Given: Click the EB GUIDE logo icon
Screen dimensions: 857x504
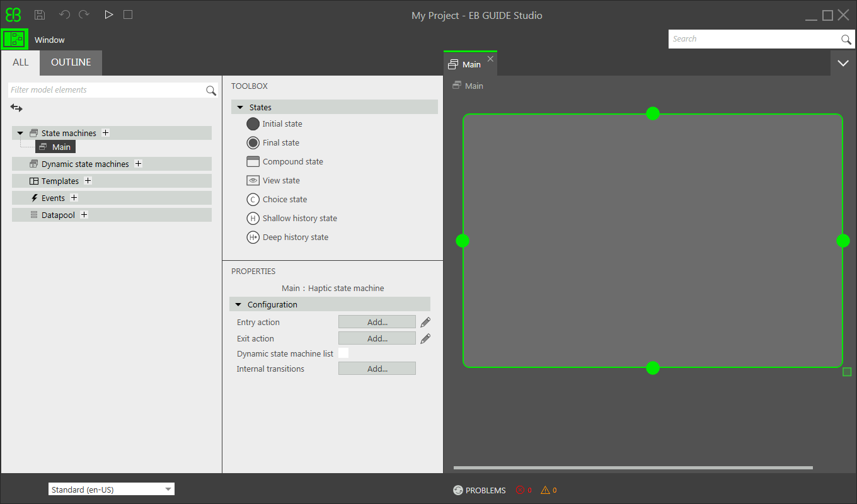Looking at the screenshot, I should click(13, 14).
